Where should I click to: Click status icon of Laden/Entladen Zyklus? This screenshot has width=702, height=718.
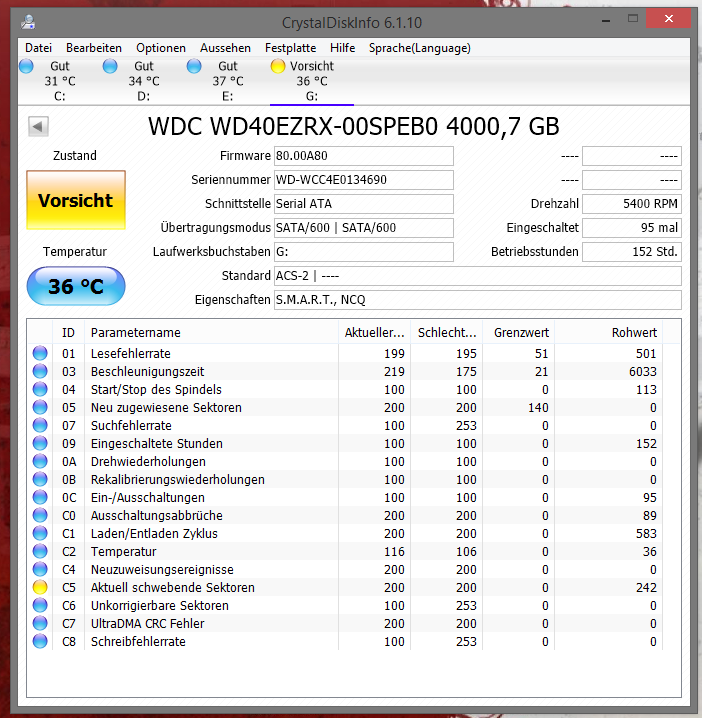tap(40, 533)
